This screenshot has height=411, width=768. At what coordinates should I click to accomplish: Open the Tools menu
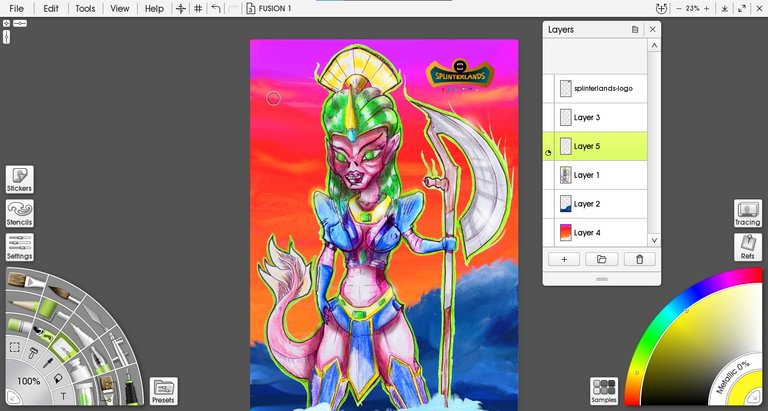click(x=85, y=9)
